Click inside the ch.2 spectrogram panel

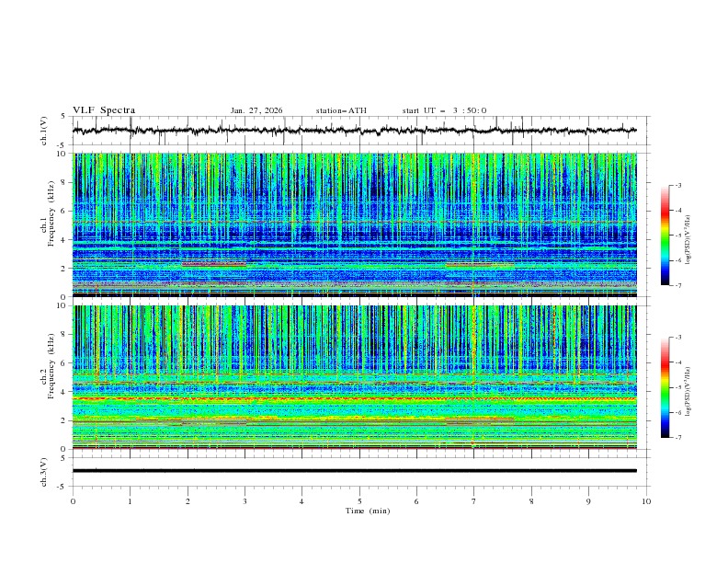(354, 377)
